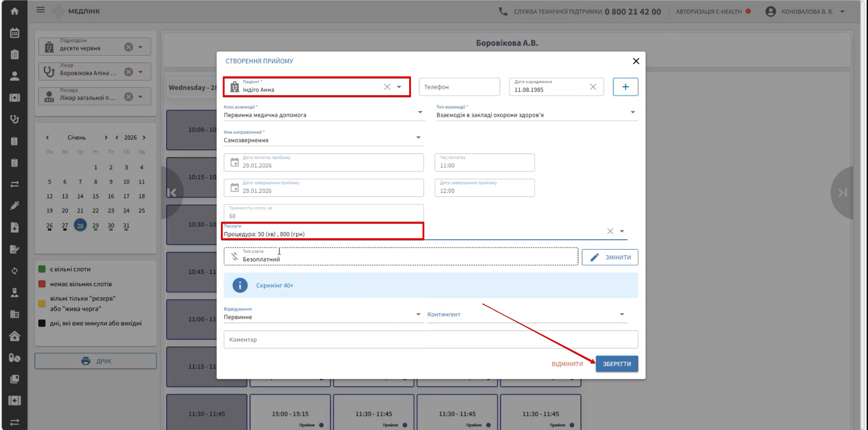Open calendar for appointment start date

pyautogui.click(x=235, y=162)
